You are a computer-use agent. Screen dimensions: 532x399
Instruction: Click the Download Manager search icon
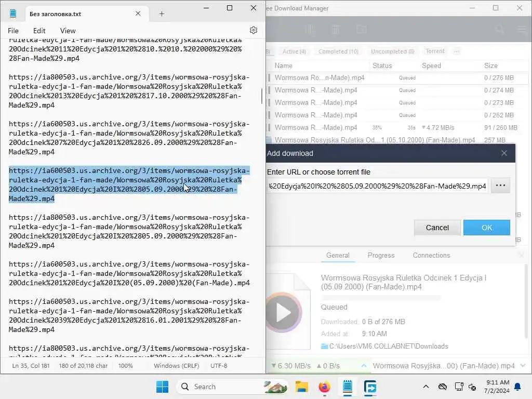pyautogui.click(x=499, y=29)
